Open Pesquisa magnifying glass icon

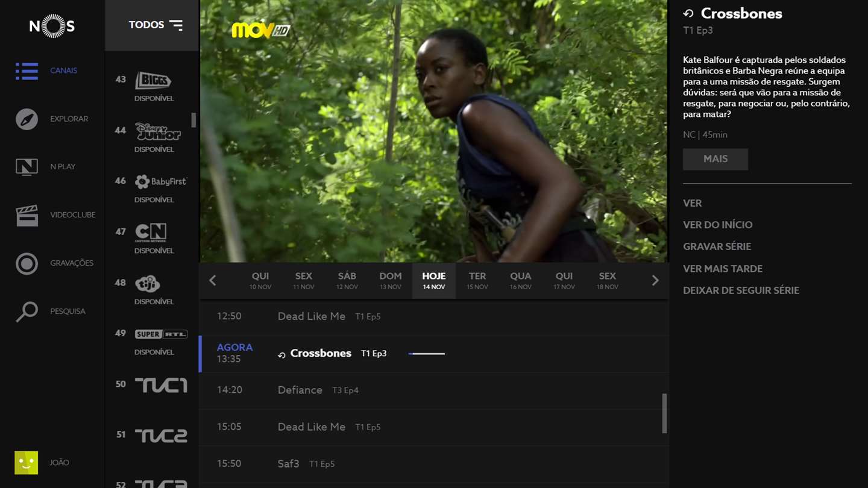(27, 311)
